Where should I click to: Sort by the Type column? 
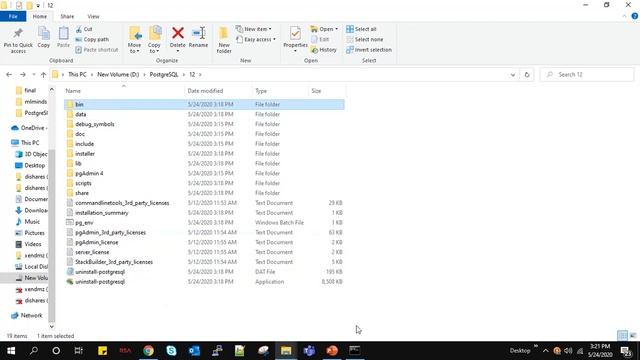(280, 91)
